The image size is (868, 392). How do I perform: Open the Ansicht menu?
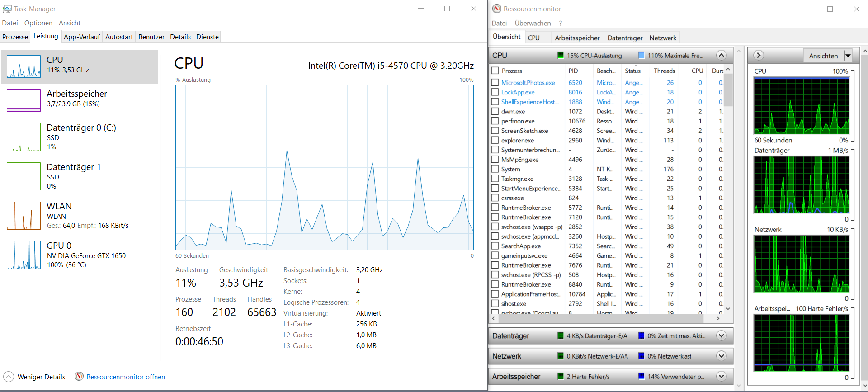click(x=70, y=23)
